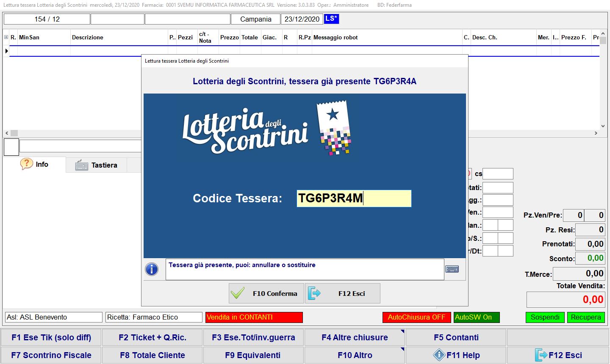Click the grid expand icon in table header
The image size is (610, 364).
(6, 37)
